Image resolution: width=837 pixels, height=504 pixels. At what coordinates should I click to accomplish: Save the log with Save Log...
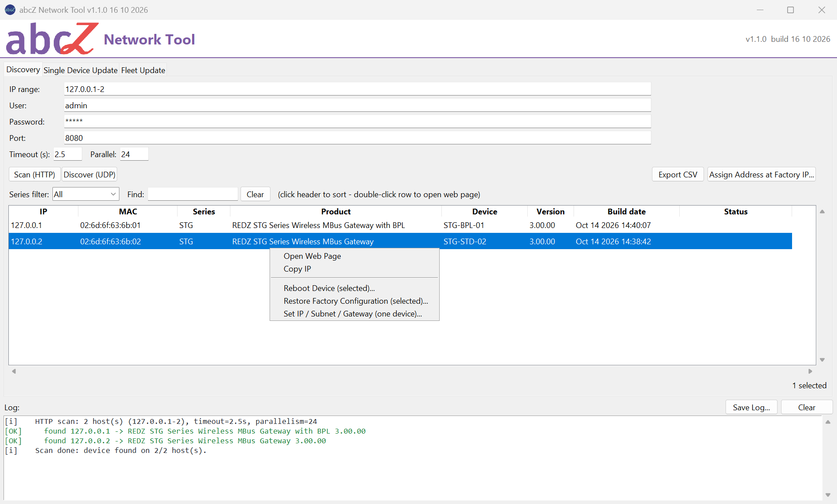point(751,407)
